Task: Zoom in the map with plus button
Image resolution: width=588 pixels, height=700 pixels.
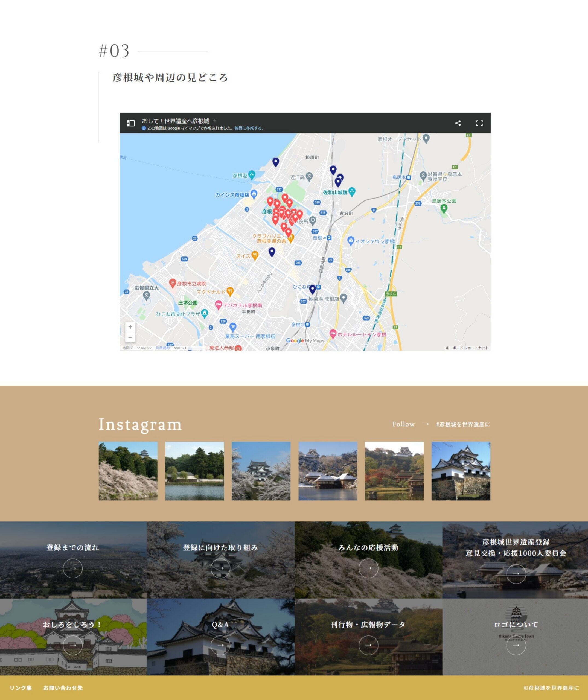Action: (130, 327)
